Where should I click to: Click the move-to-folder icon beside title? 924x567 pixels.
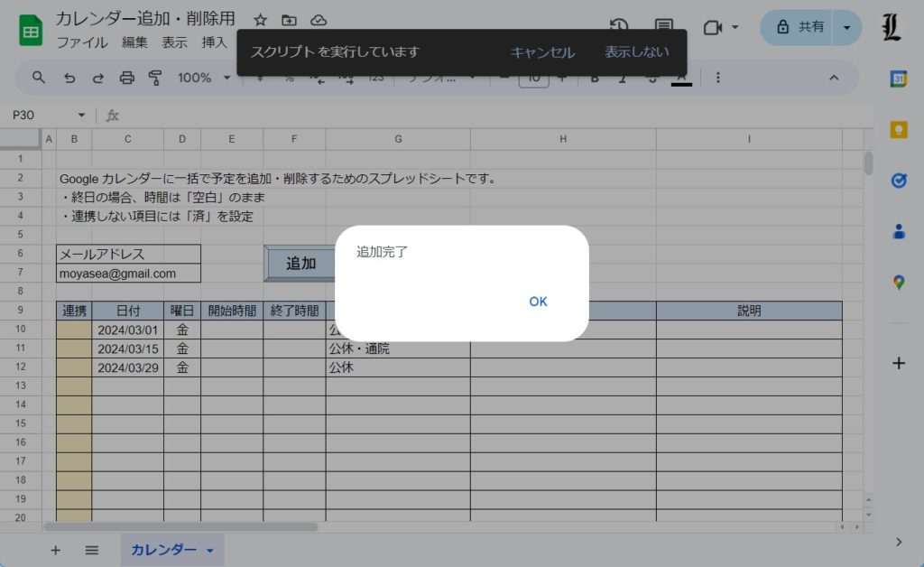(x=289, y=20)
